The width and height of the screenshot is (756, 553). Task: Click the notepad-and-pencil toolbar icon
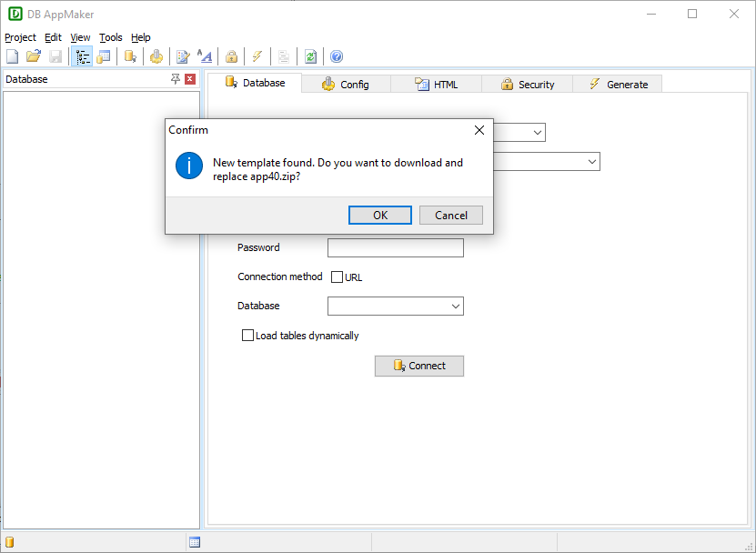click(183, 56)
